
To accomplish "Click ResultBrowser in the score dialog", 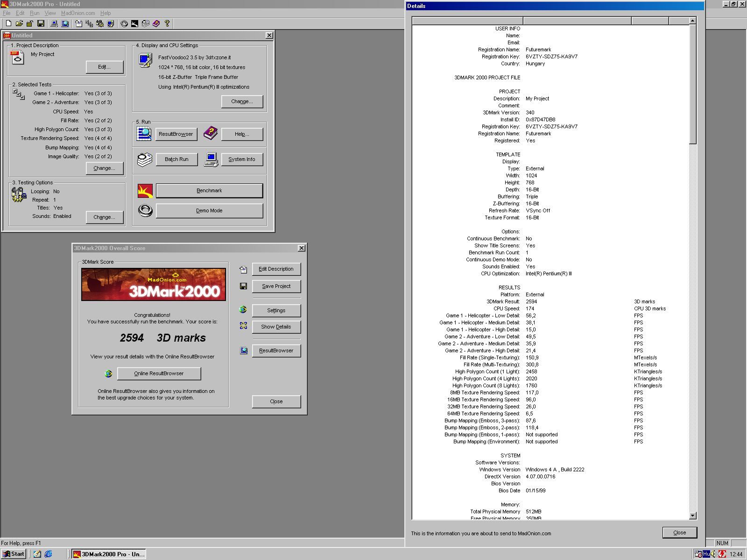I will 276,350.
